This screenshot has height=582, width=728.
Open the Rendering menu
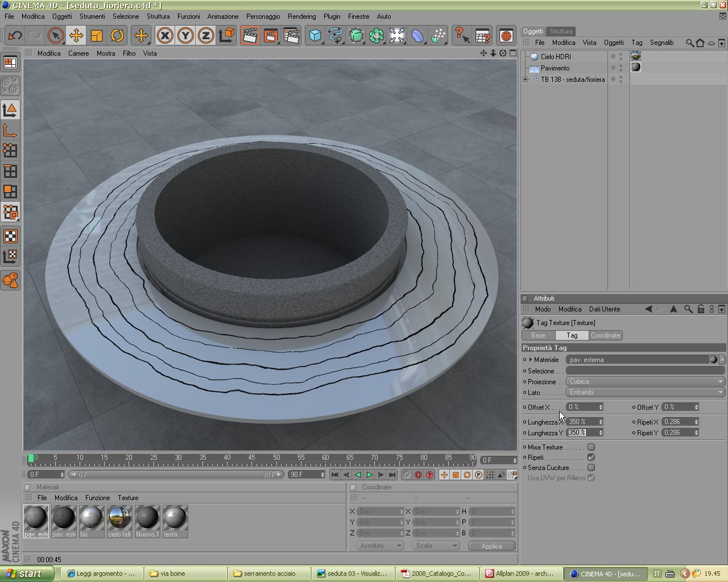pyautogui.click(x=301, y=16)
